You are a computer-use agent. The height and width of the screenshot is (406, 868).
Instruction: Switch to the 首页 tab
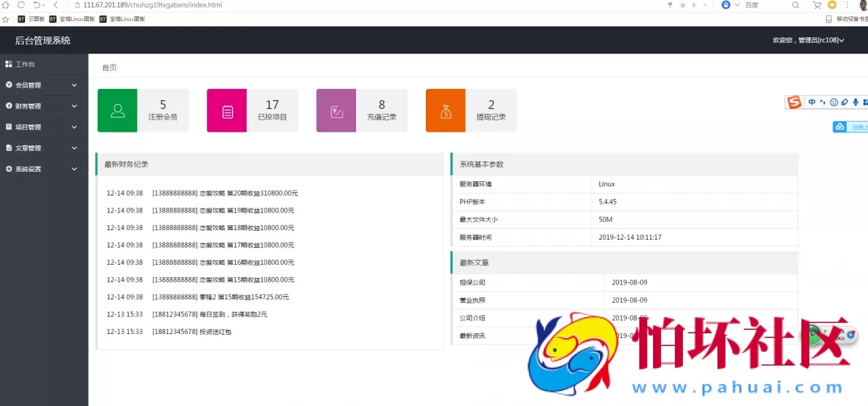click(x=109, y=67)
